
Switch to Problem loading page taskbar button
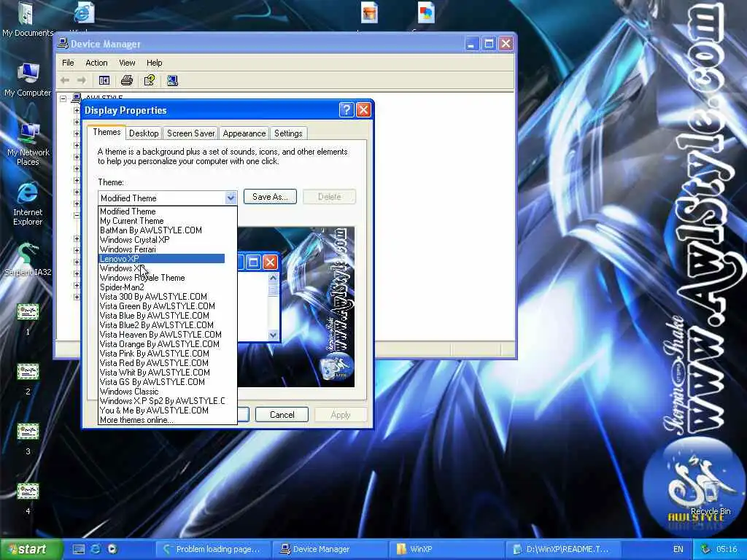pyautogui.click(x=214, y=549)
